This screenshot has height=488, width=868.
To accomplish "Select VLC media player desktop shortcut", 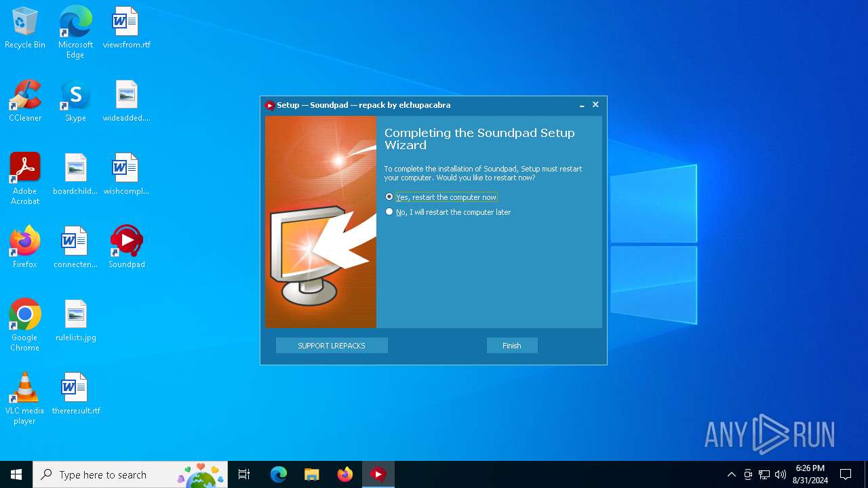I will click(x=25, y=399).
